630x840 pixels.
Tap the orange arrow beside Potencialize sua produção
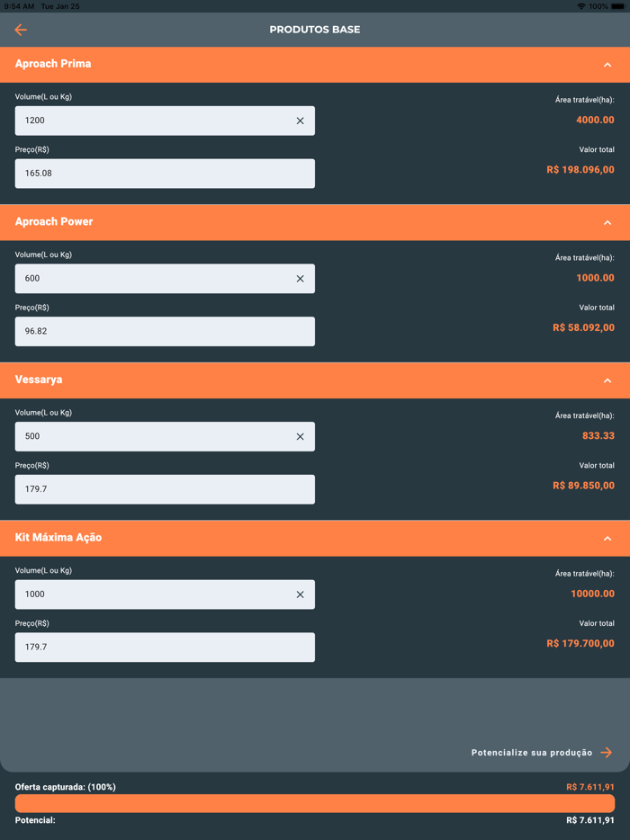[607, 753]
